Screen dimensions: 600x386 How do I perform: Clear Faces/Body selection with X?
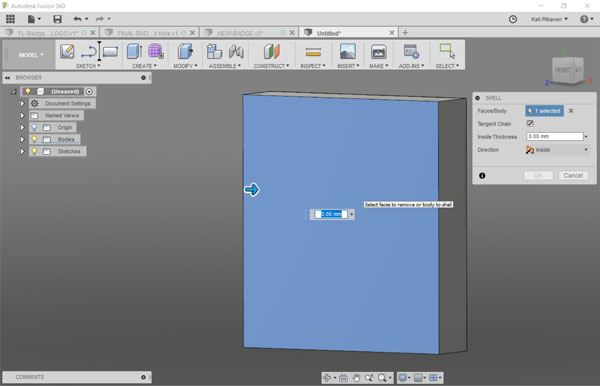coord(571,111)
